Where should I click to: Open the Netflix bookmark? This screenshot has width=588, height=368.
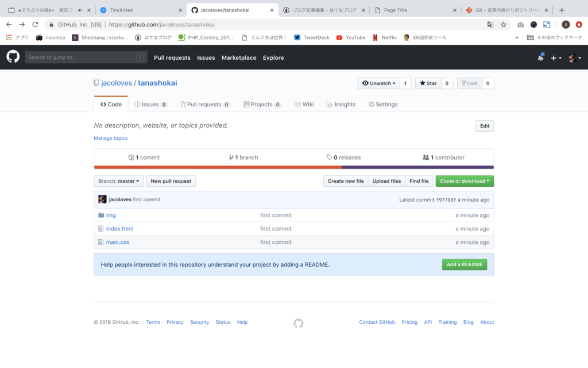[x=385, y=37]
